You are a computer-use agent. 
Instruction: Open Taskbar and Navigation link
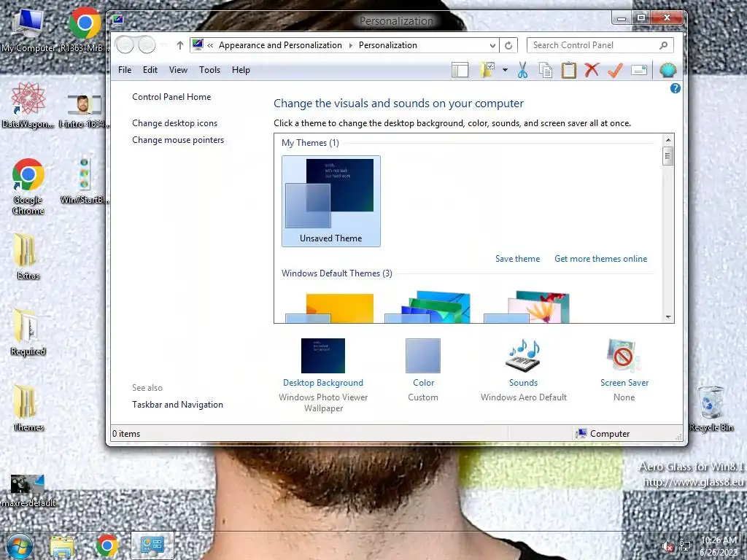178,404
